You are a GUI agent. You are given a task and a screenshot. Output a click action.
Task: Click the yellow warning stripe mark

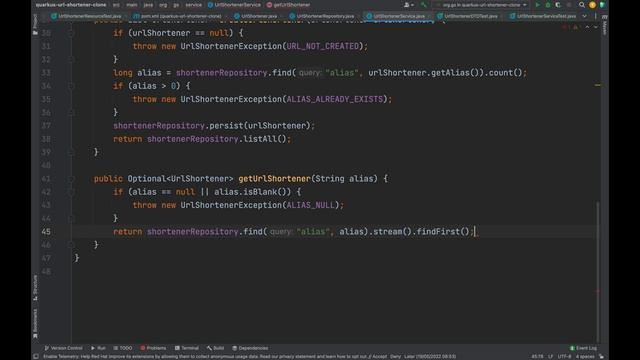(x=598, y=85)
